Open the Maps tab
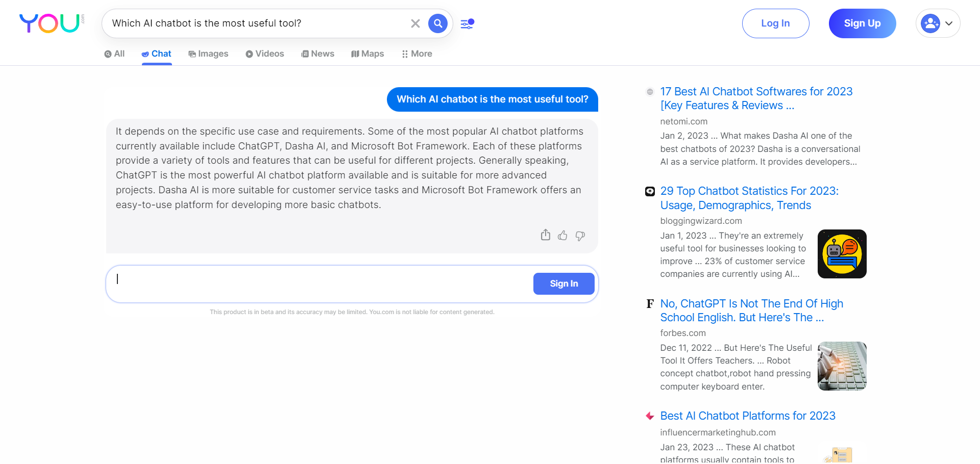 coord(367,54)
